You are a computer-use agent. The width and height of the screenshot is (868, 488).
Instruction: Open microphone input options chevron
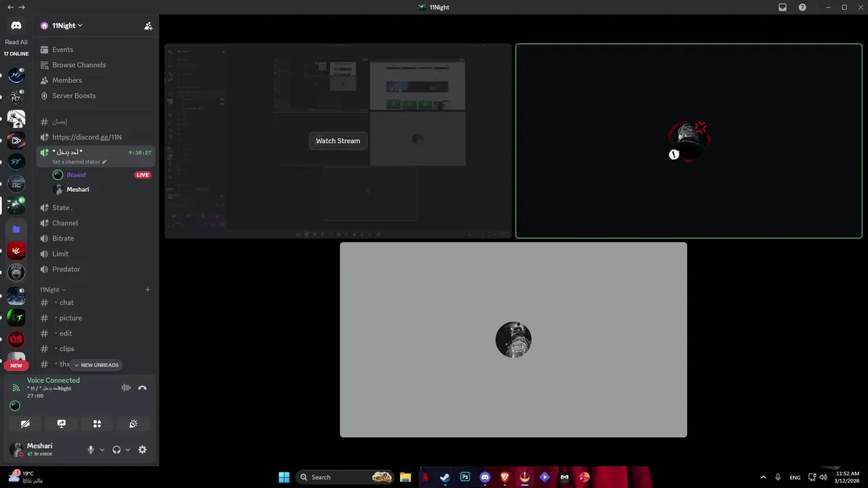pos(102,449)
